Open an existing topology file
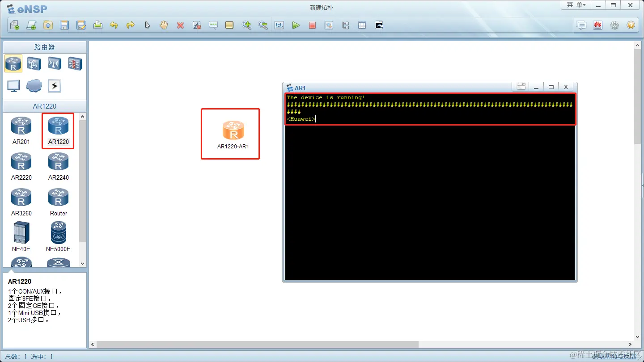 coord(48,25)
